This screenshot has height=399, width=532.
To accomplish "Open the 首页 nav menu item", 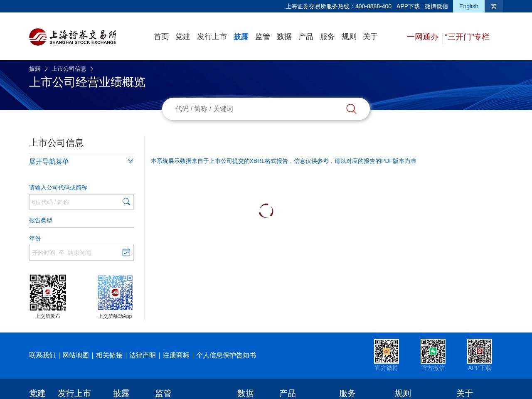I will [161, 37].
